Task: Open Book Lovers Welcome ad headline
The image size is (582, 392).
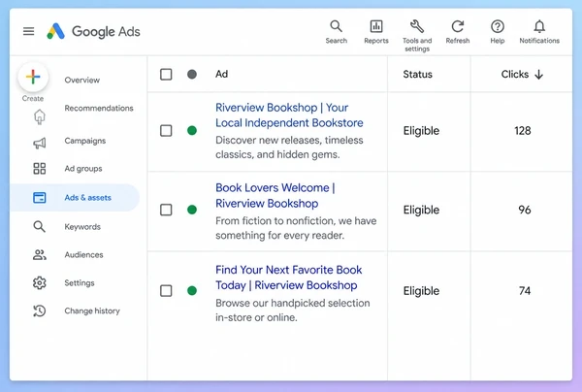Action: (275, 196)
